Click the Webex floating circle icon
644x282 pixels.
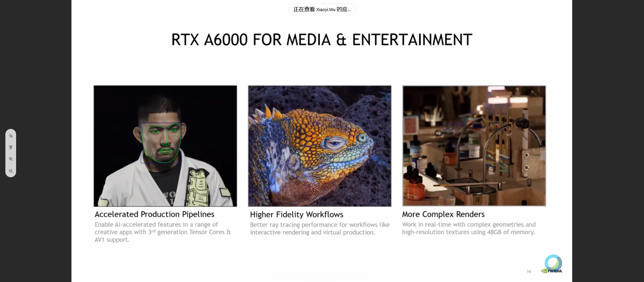coord(553,263)
